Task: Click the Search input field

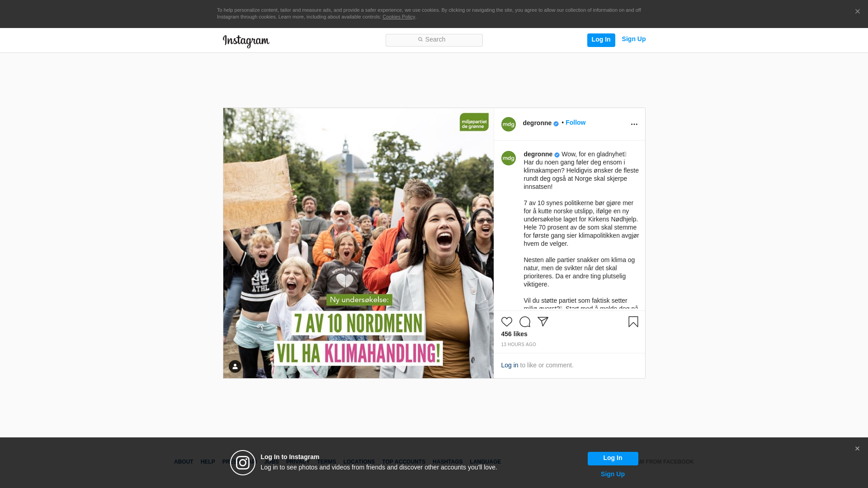Action: tap(434, 40)
